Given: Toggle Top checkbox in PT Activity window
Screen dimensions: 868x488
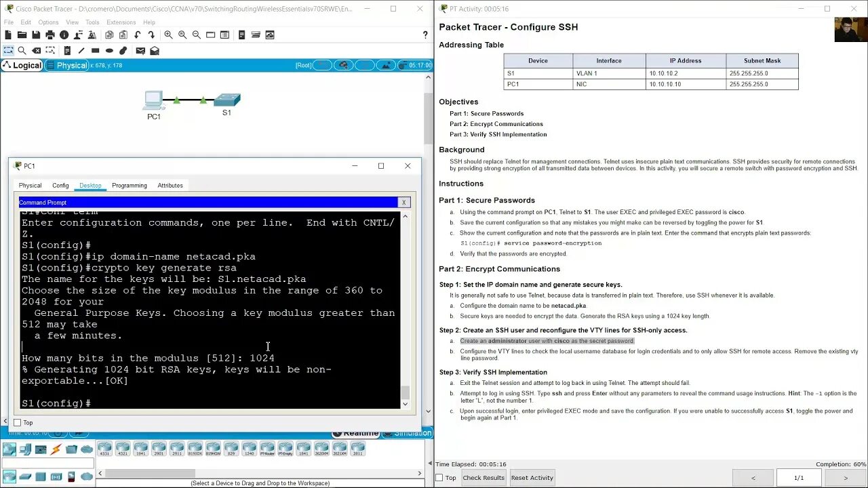Looking at the screenshot, I should coord(439,478).
